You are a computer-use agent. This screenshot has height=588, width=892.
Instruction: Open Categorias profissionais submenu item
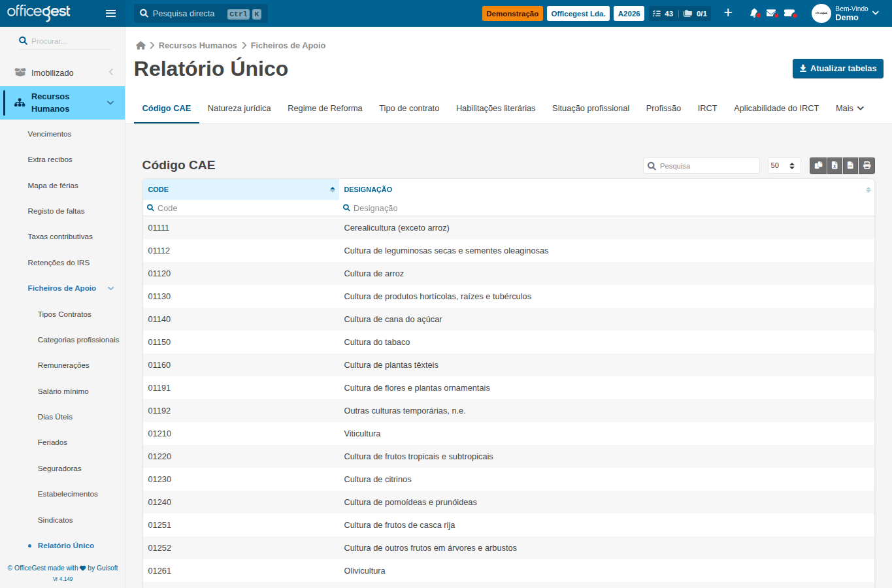(78, 340)
